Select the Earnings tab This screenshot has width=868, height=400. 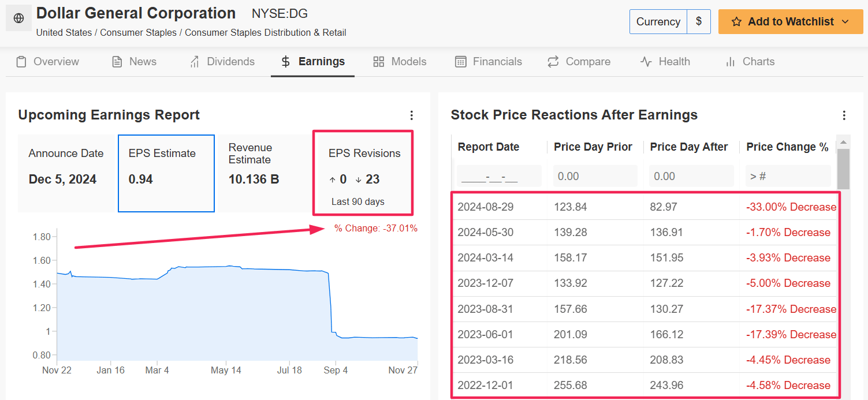[x=312, y=62]
